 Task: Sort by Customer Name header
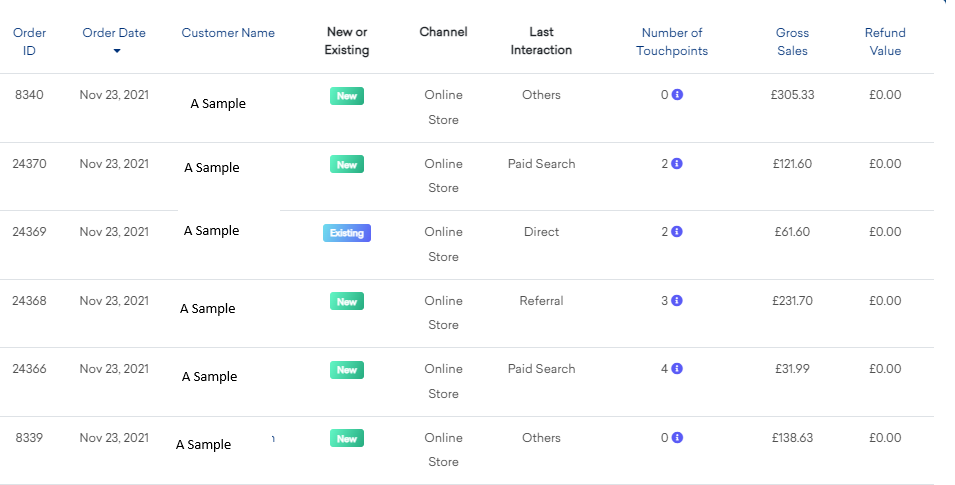(x=228, y=33)
